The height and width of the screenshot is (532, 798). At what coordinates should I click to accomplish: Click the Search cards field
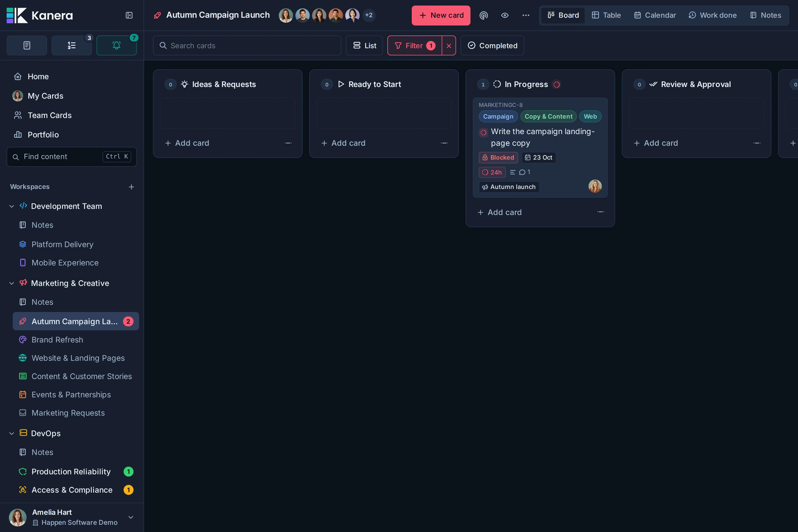coord(247,45)
